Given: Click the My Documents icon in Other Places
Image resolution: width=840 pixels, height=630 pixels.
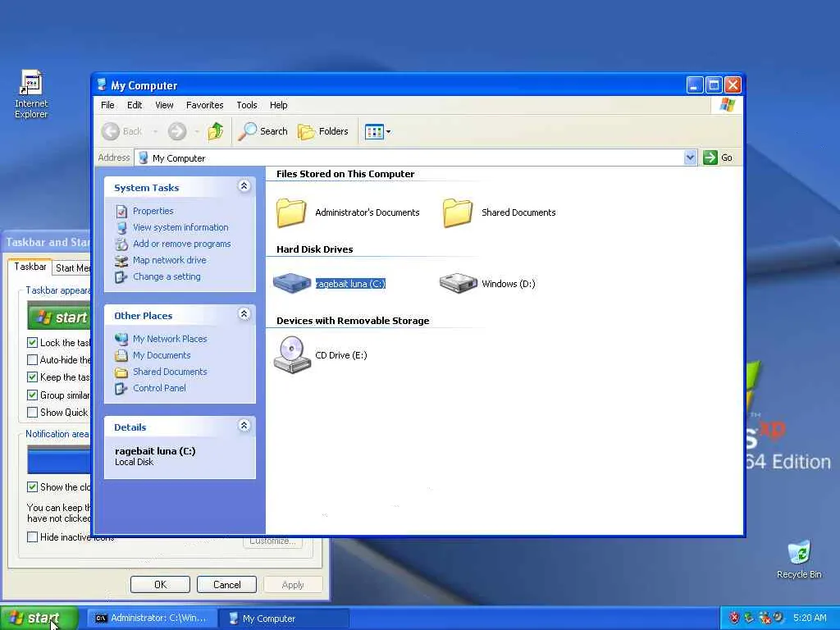Looking at the screenshot, I should coord(121,356).
